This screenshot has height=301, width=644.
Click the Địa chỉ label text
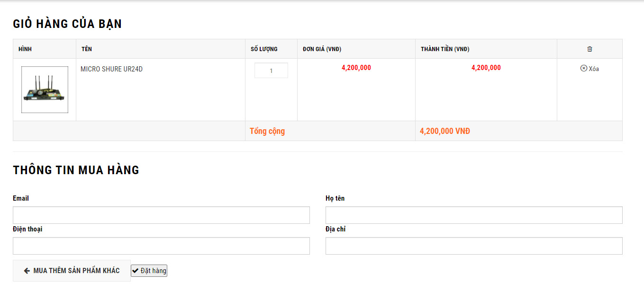(x=336, y=229)
